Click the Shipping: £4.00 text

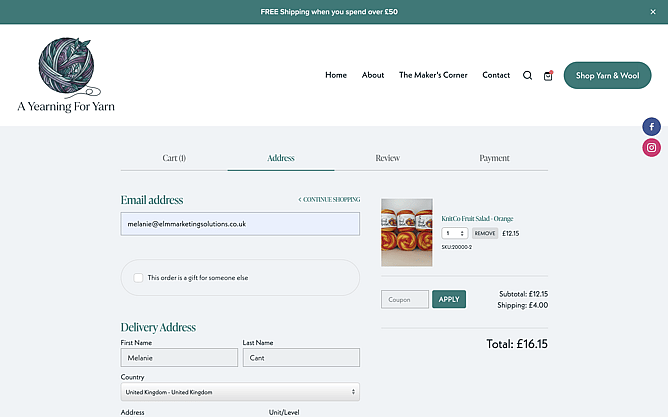(x=522, y=305)
